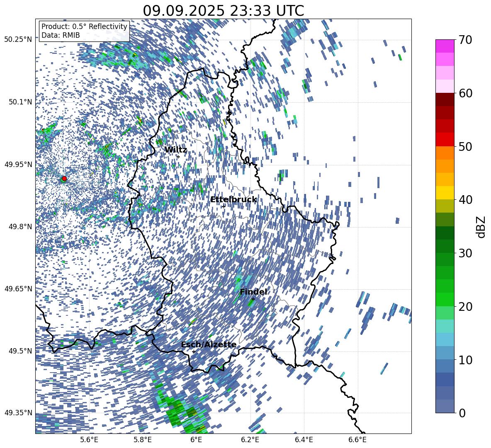This screenshot has height=448, width=491.
Task: Click the Findel city label
Action: [253, 292]
